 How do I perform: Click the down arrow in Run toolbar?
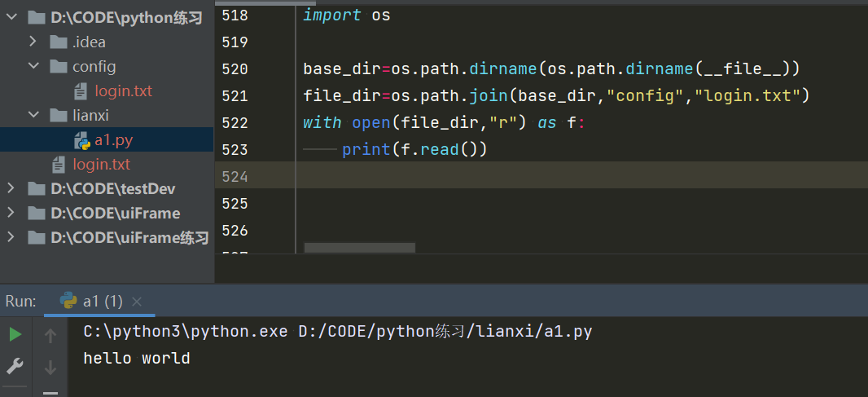50,368
